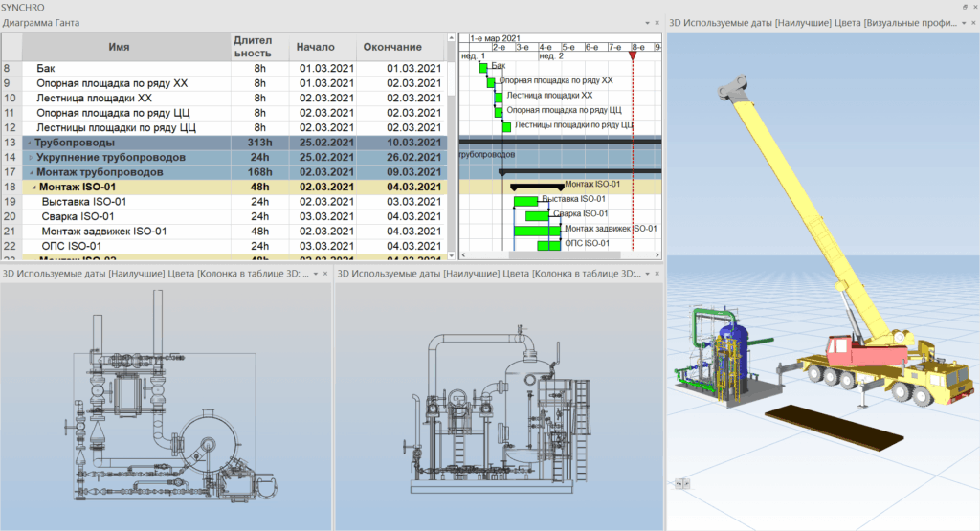Close the Диаграмма Ганта panel
Screen dimensions: 980x531
click(657, 23)
